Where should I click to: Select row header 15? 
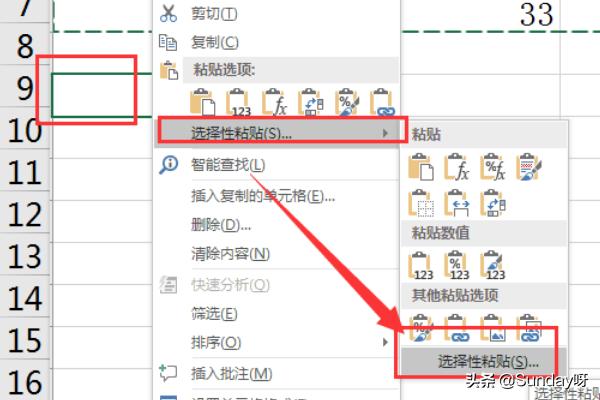pos(25,340)
